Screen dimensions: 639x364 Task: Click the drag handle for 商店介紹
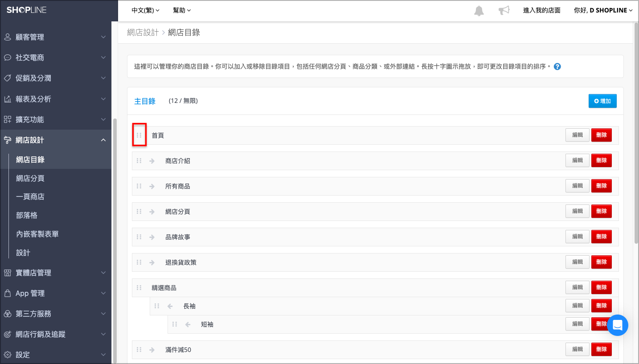pos(139,161)
